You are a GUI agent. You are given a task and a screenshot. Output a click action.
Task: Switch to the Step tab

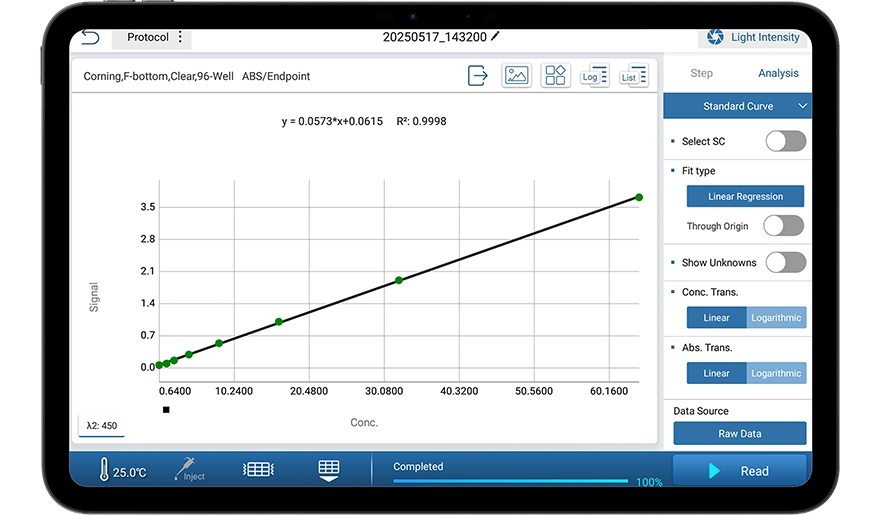click(702, 73)
